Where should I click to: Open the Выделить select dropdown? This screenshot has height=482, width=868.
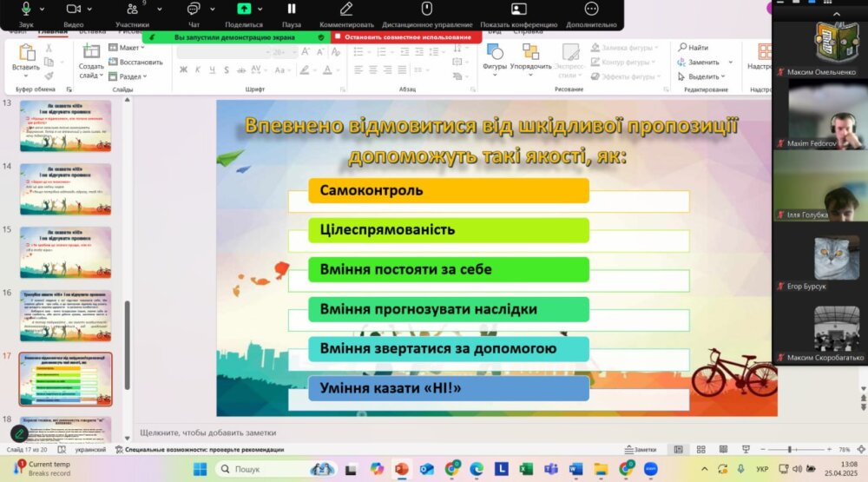tap(701, 76)
